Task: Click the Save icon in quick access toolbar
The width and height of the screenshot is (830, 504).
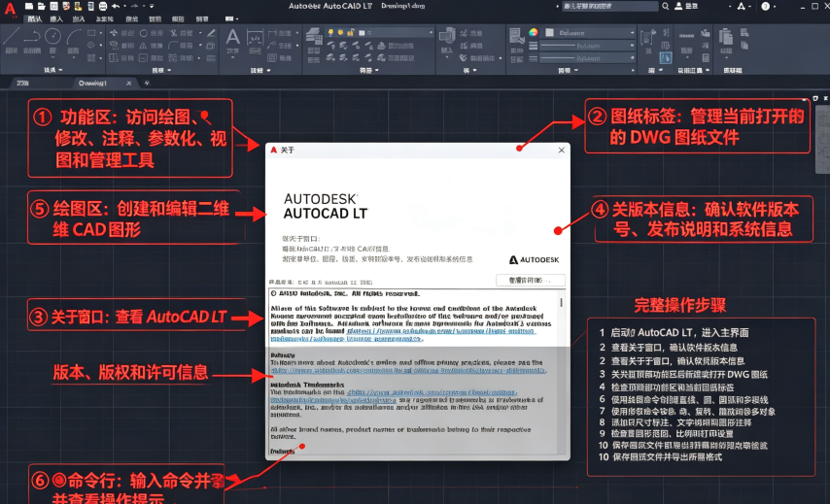Action: [x=53, y=7]
